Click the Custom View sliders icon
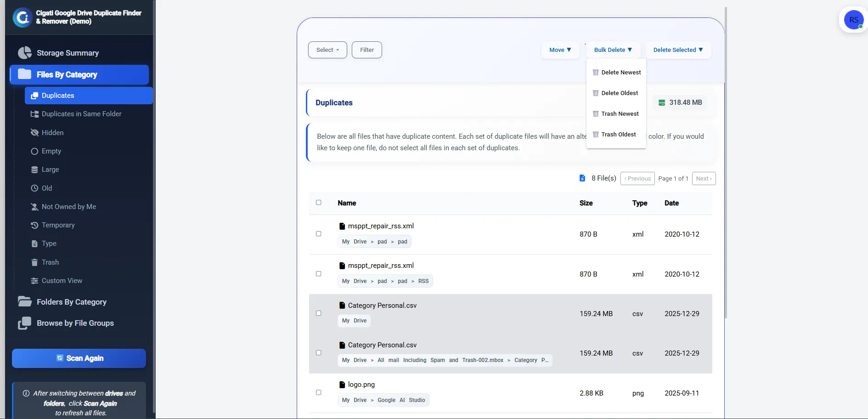The image size is (868, 419). (34, 281)
